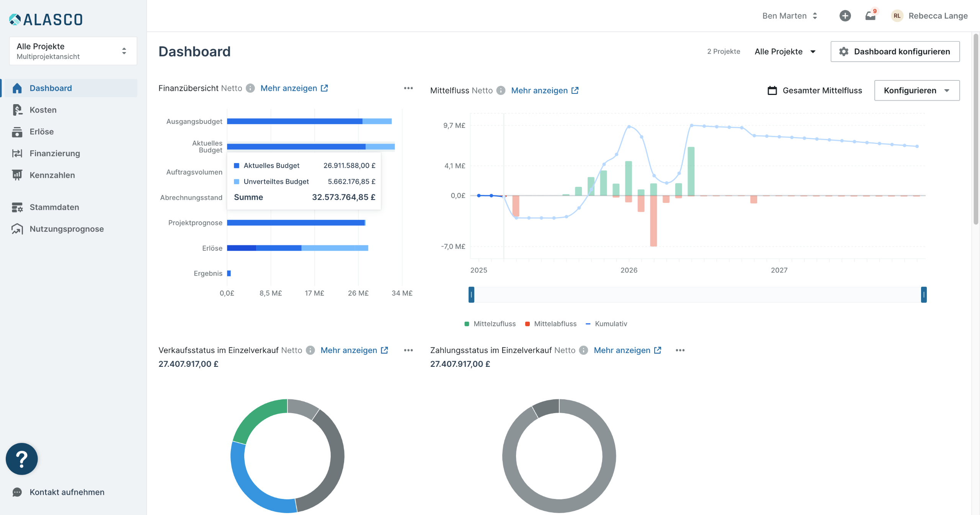Click the plus add icon in header
Viewport: 980px width, 515px height.
(845, 16)
